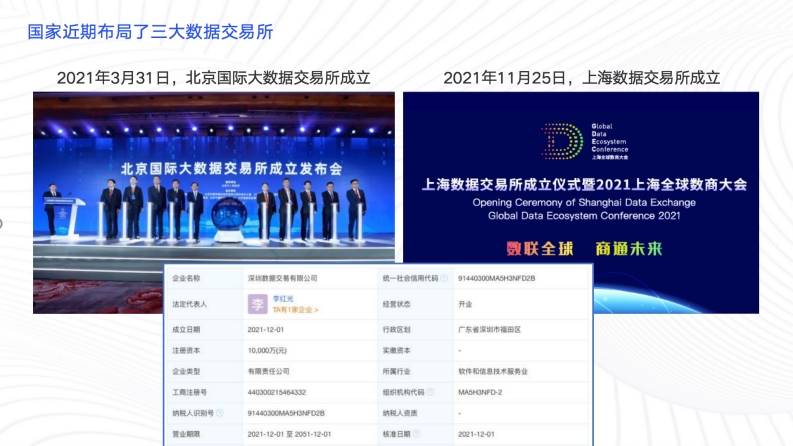
Task: Click taxpayer ID value beside 纳税人识别号
Action: pyautogui.click(x=286, y=413)
